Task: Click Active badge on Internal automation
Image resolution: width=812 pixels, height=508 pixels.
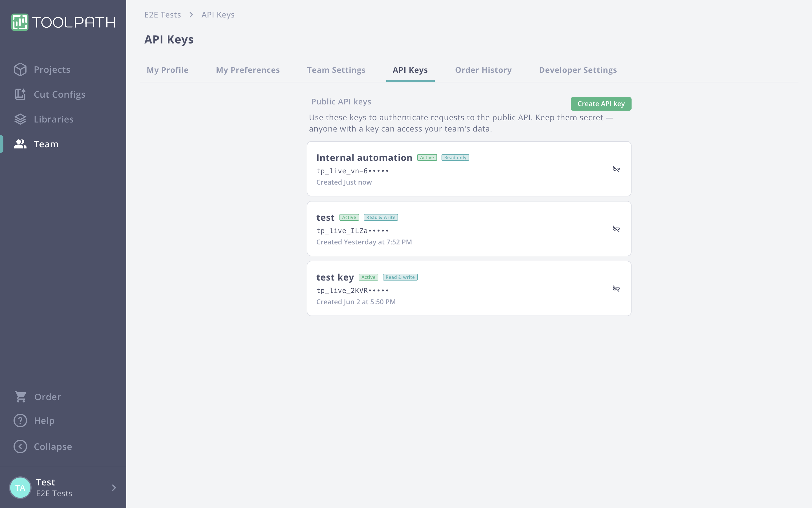Action: pyautogui.click(x=427, y=157)
